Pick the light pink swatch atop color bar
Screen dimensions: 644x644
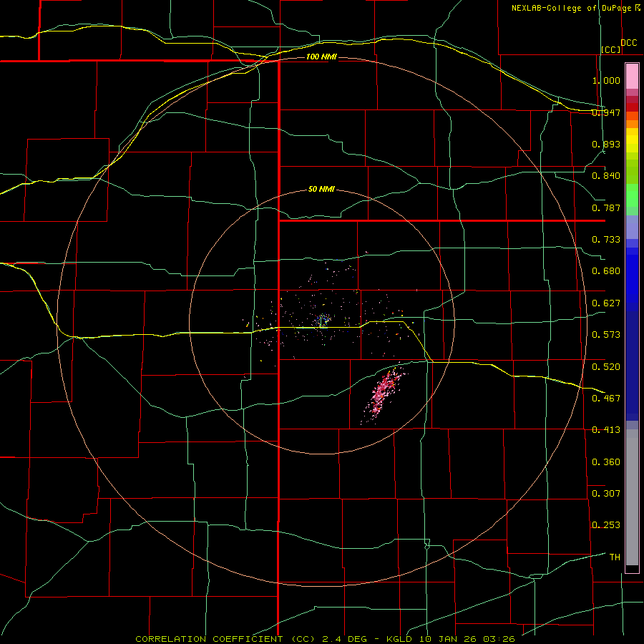tap(632, 77)
